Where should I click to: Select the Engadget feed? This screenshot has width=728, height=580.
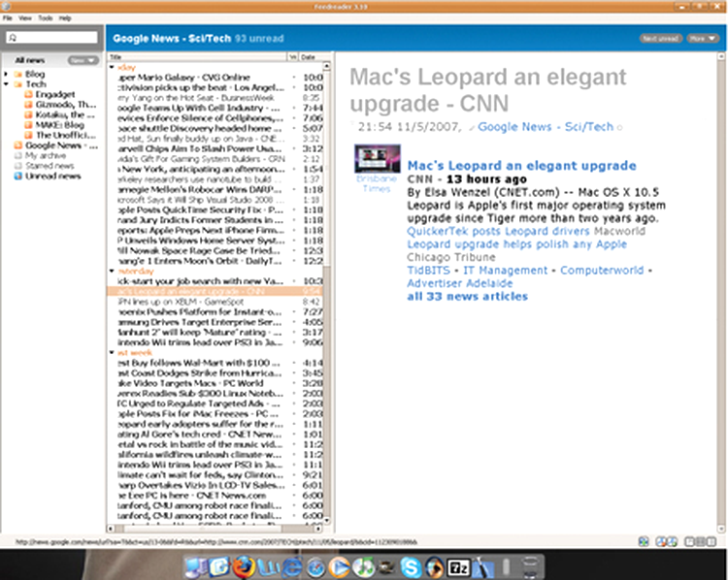point(54,94)
